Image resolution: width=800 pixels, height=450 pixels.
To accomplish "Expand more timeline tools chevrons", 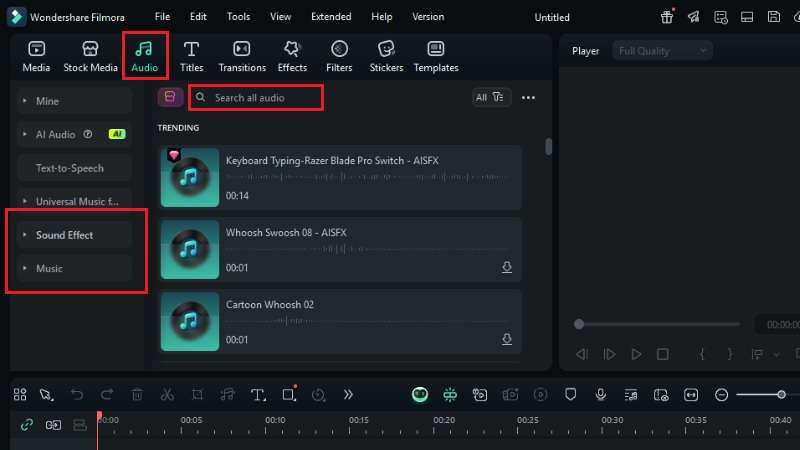I will click(348, 394).
